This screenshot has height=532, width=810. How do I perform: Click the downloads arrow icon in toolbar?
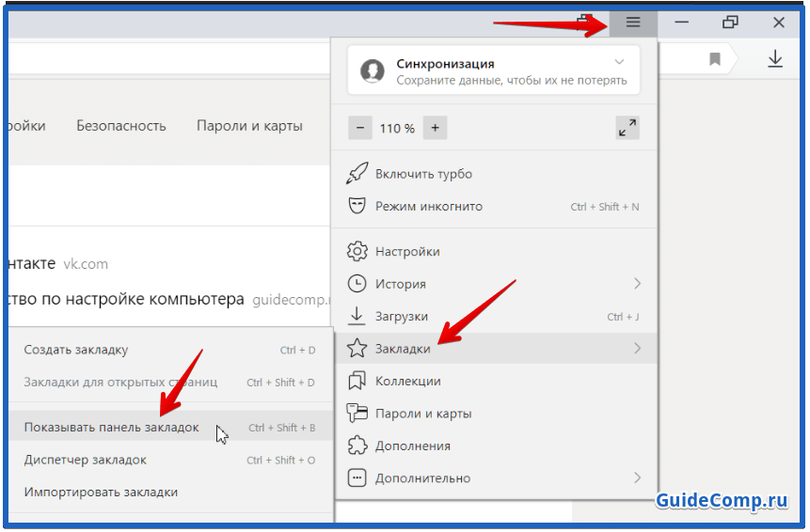coord(774,59)
